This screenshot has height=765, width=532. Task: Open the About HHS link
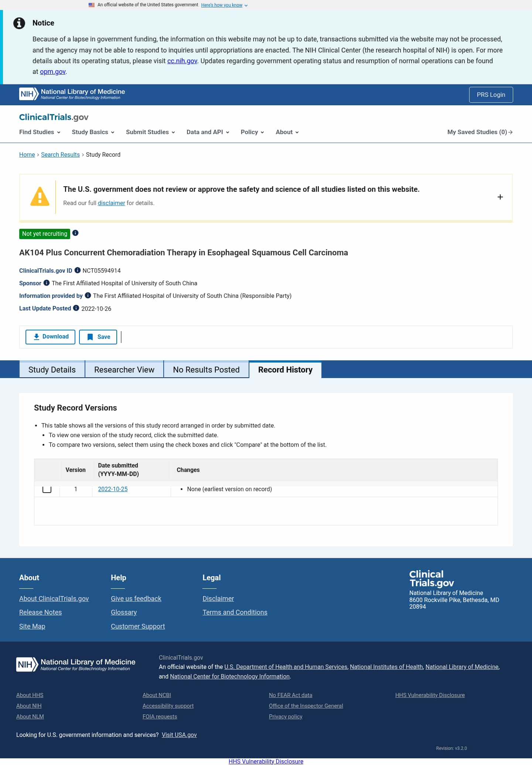tap(30, 695)
